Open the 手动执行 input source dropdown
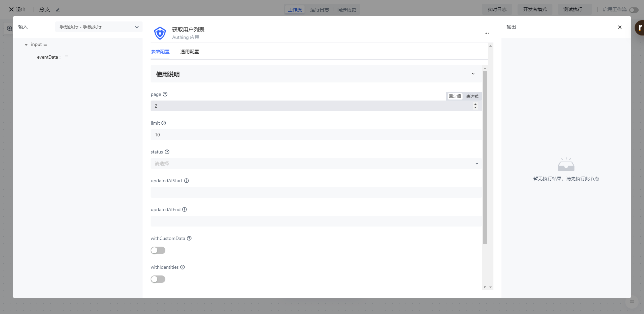 coord(99,27)
